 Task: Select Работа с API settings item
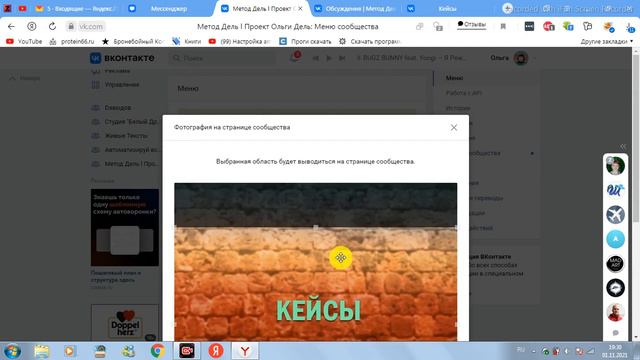[x=464, y=93]
